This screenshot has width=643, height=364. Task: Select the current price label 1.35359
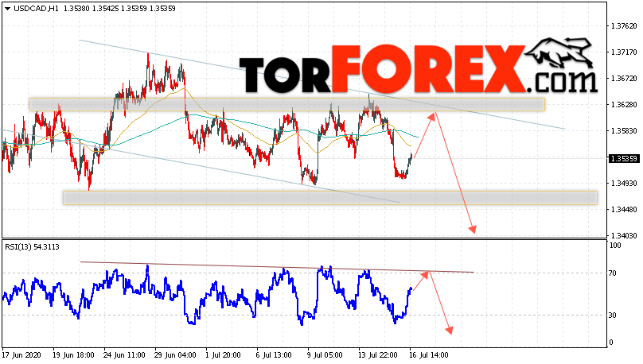(624, 158)
